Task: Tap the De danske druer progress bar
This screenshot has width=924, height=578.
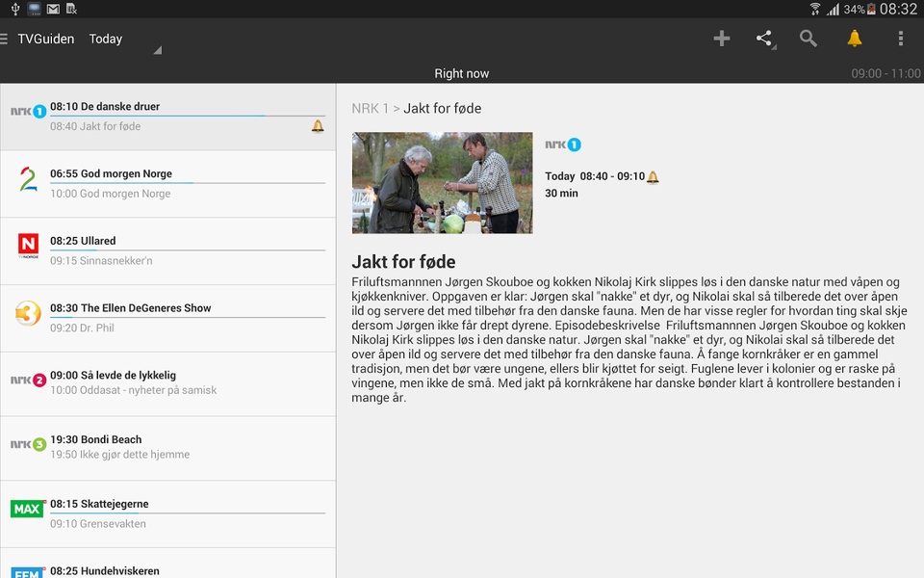Action: [x=188, y=117]
